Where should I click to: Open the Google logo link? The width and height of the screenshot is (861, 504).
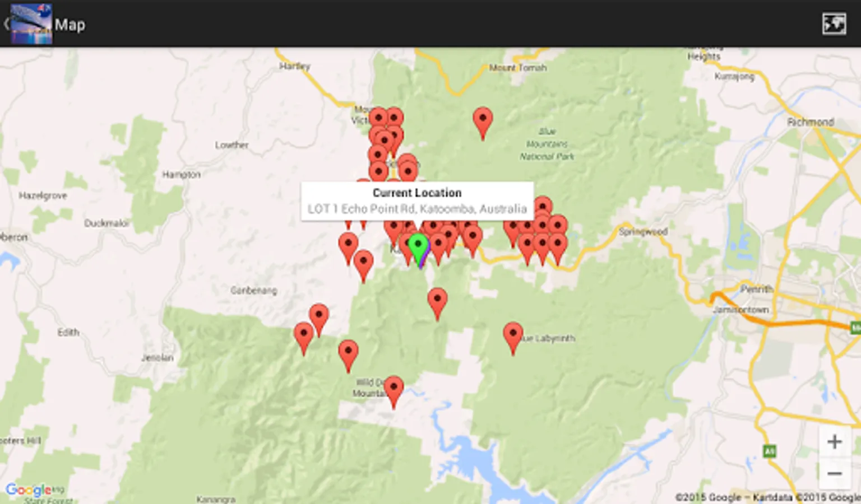(x=27, y=489)
